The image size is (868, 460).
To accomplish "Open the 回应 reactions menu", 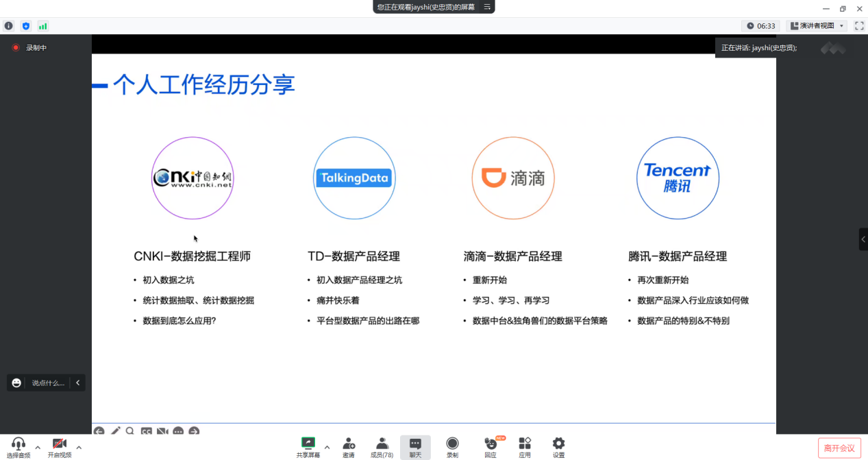I will (491, 446).
